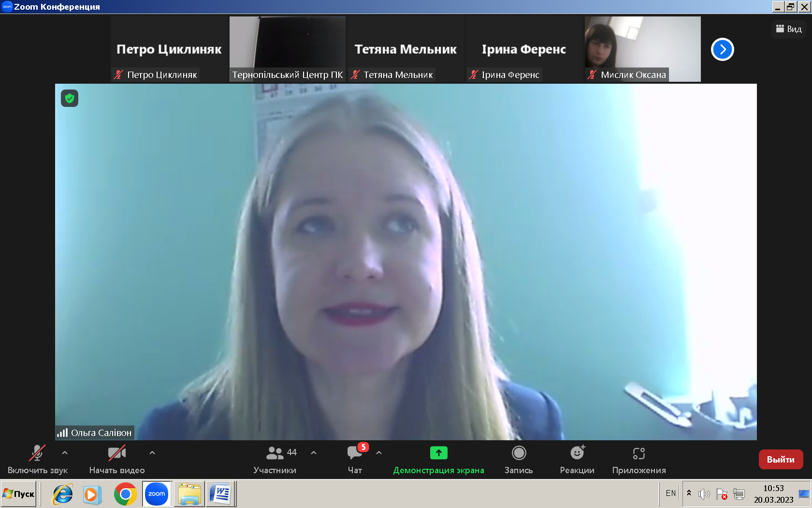Click Zoom window title icon

tap(7, 7)
